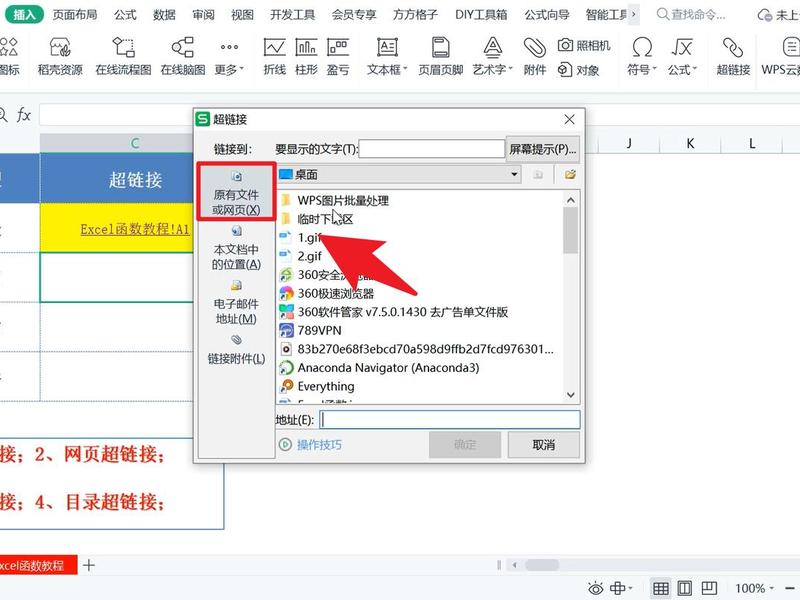Screen dimensions: 800x600
Task: Insert a formula equation (公式)
Action: [x=682, y=56]
